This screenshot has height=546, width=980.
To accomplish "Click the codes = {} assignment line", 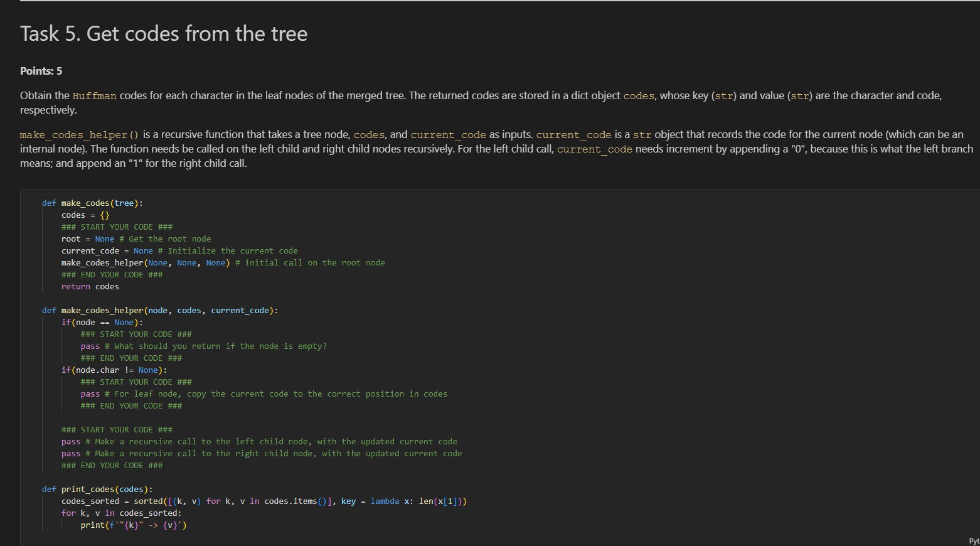I will 83,215.
